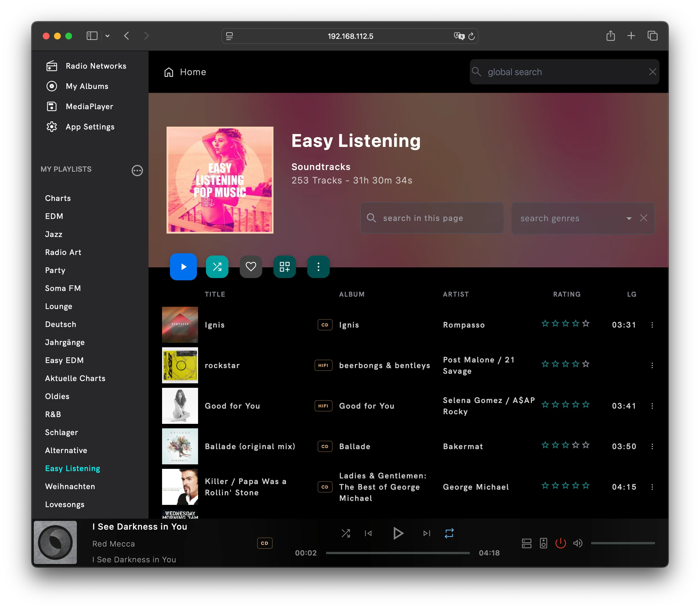Toggle shuffle in bottom player controls

[x=345, y=533]
